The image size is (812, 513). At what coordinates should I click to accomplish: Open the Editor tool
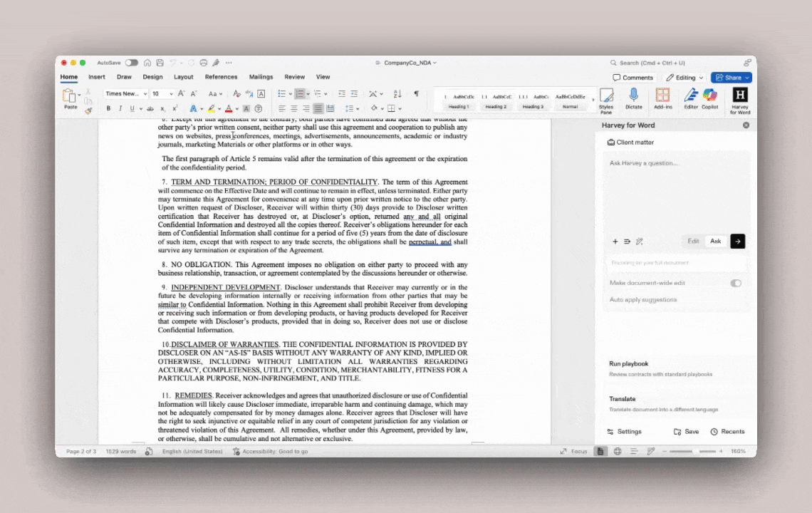691,98
